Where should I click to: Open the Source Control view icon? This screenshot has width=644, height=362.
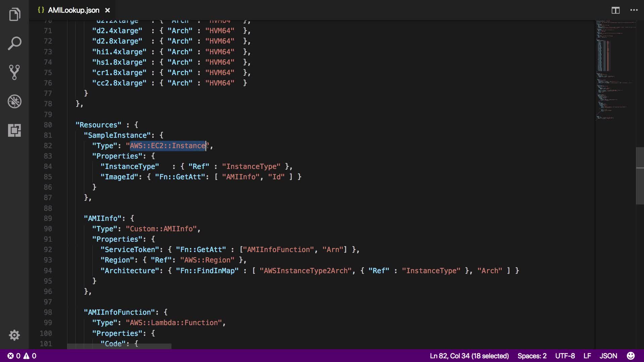tap(14, 72)
